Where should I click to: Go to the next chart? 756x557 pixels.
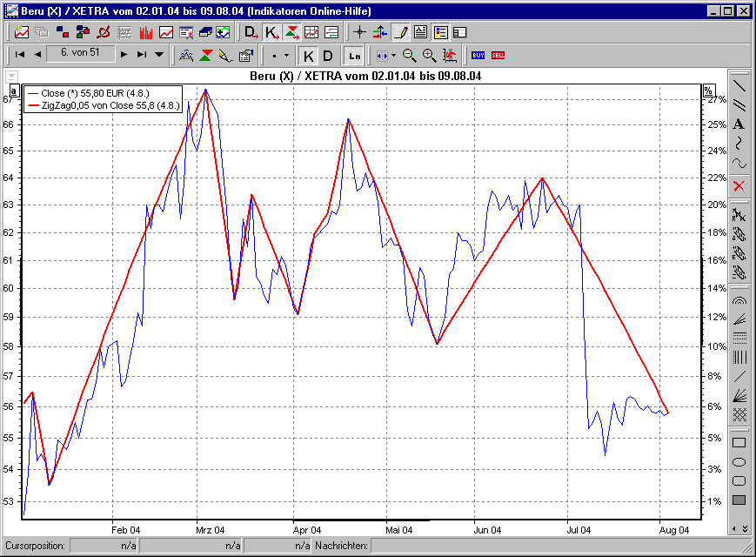coord(124,54)
